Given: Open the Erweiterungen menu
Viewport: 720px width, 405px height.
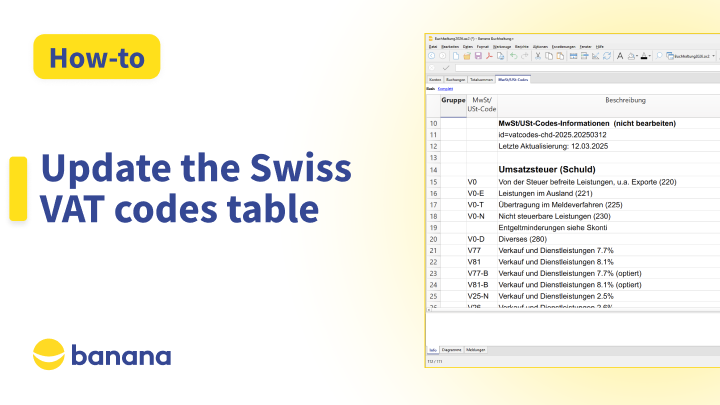Looking at the screenshot, I should tap(563, 47).
